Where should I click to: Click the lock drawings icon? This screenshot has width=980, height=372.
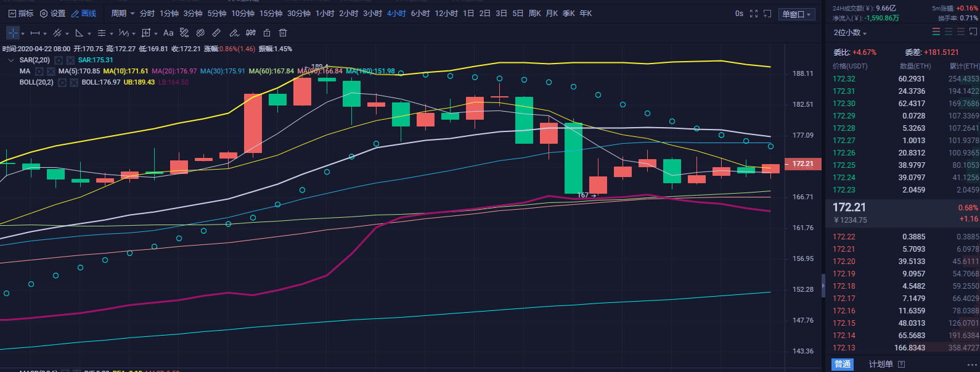point(267,33)
